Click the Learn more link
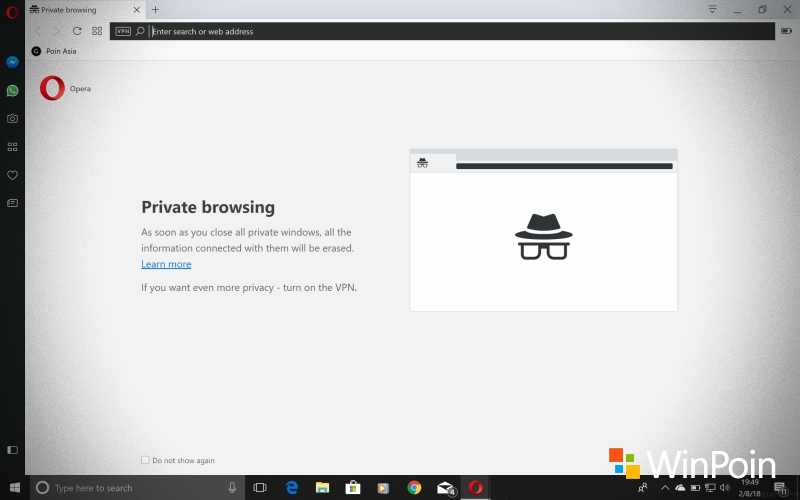This screenshot has width=800, height=500. (166, 264)
